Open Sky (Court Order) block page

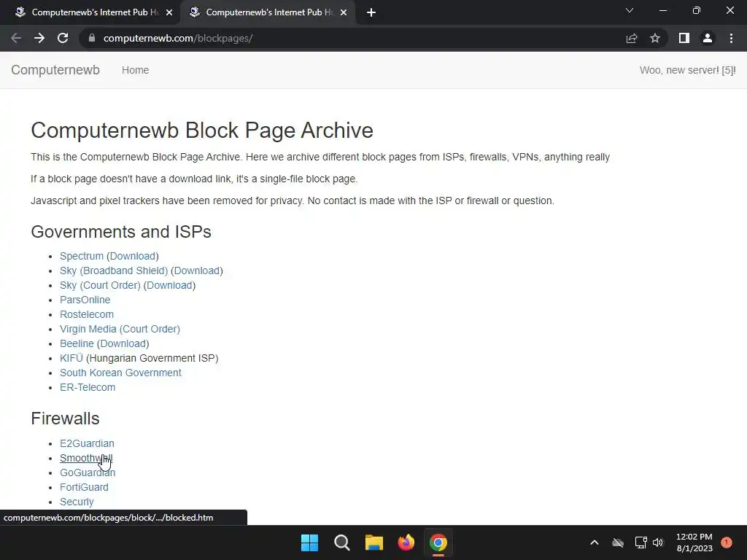coord(100,285)
